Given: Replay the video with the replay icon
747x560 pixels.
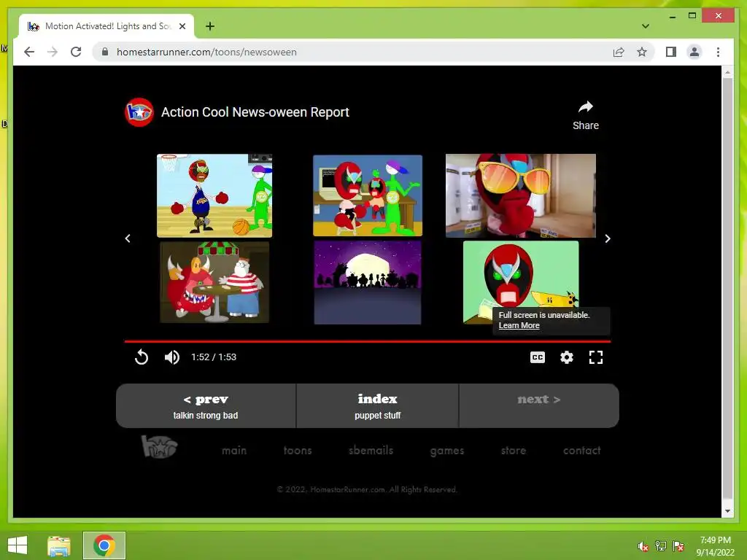Looking at the screenshot, I should click(142, 357).
